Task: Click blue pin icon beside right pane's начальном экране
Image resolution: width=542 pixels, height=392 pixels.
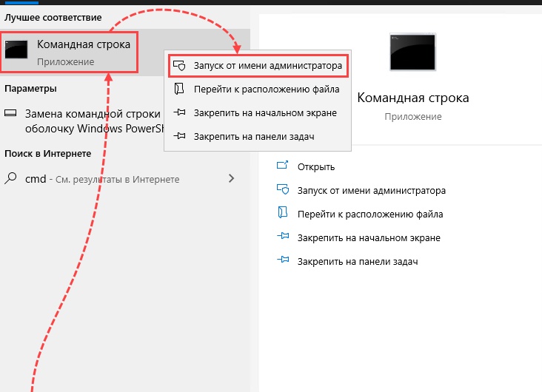Action: pos(283,236)
